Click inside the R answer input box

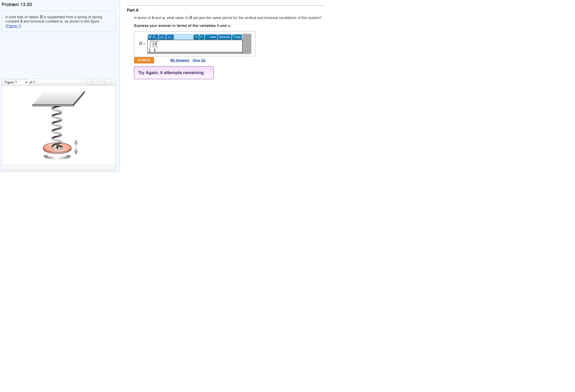198,46
